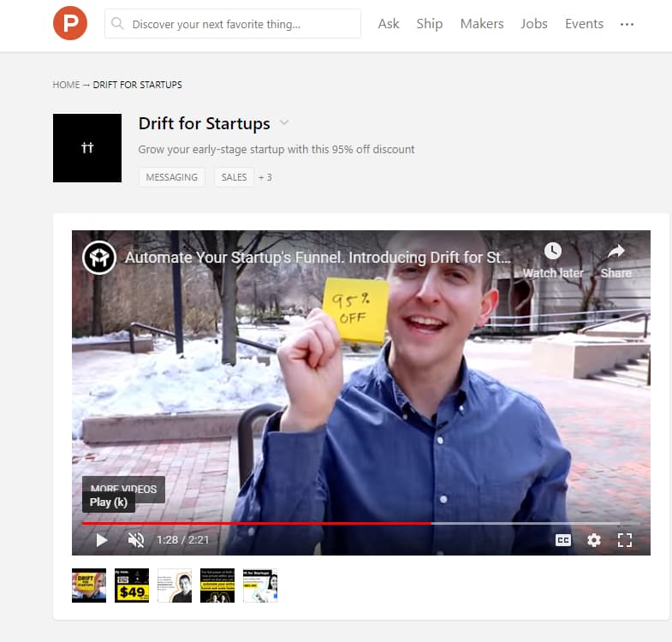Screen dimensions: 672x642
Task: Enter fullscreen video mode
Action: 625,540
